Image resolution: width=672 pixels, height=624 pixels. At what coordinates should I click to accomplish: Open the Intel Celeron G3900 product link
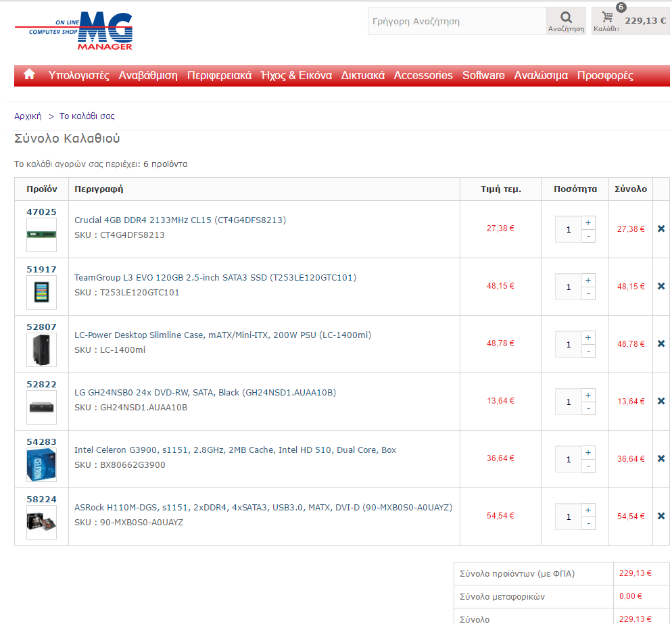pyautogui.click(x=235, y=450)
